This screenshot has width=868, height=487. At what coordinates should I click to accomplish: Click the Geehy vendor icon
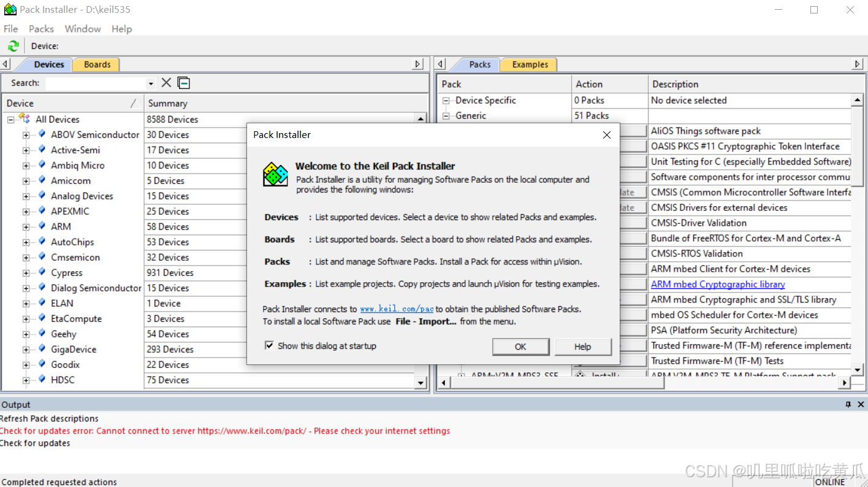(42, 333)
